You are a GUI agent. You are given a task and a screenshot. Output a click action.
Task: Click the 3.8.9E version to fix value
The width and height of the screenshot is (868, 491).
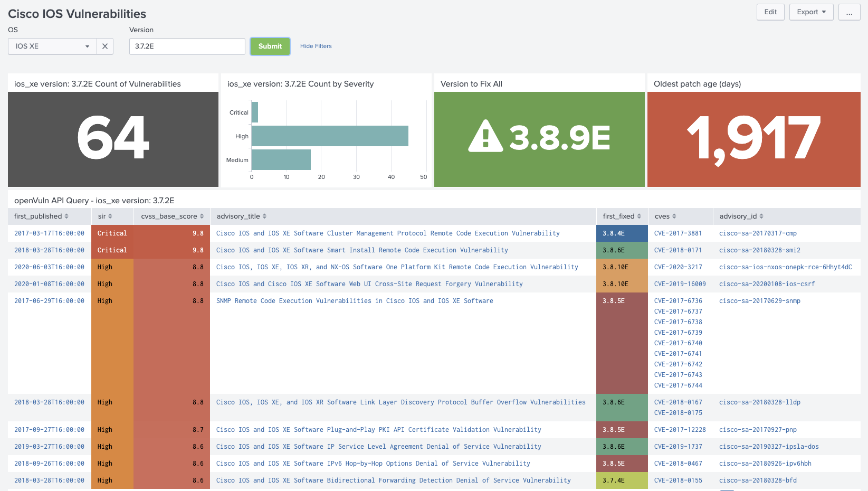pyautogui.click(x=560, y=138)
